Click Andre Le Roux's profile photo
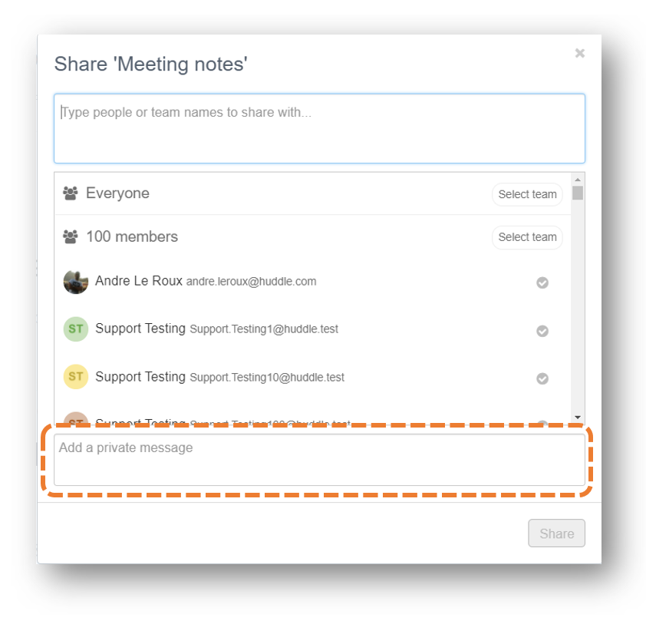646x644 pixels. coord(76,282)
